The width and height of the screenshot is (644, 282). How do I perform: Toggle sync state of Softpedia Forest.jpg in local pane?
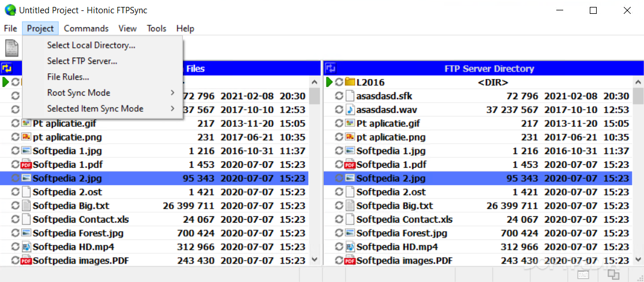pyautogui.click(x=16, y=233)
